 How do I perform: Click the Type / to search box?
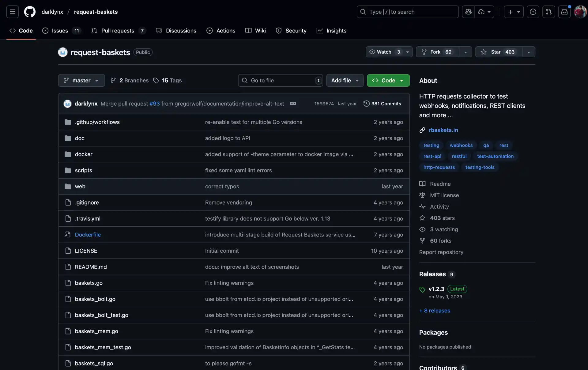[408, 12]
